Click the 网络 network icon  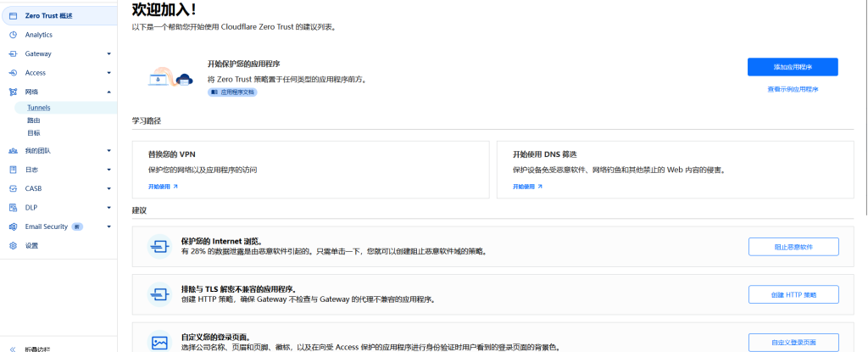pyautogui.click(x=14, y=92)
